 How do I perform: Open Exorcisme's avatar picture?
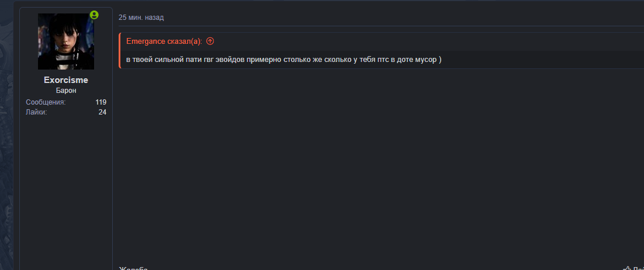pyautogui.click(x=66, y=41)
